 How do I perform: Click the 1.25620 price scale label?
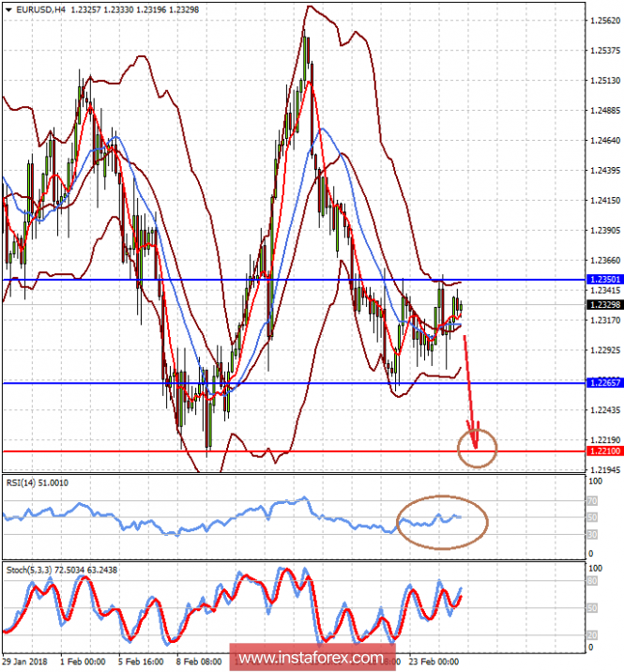(605, 20)
